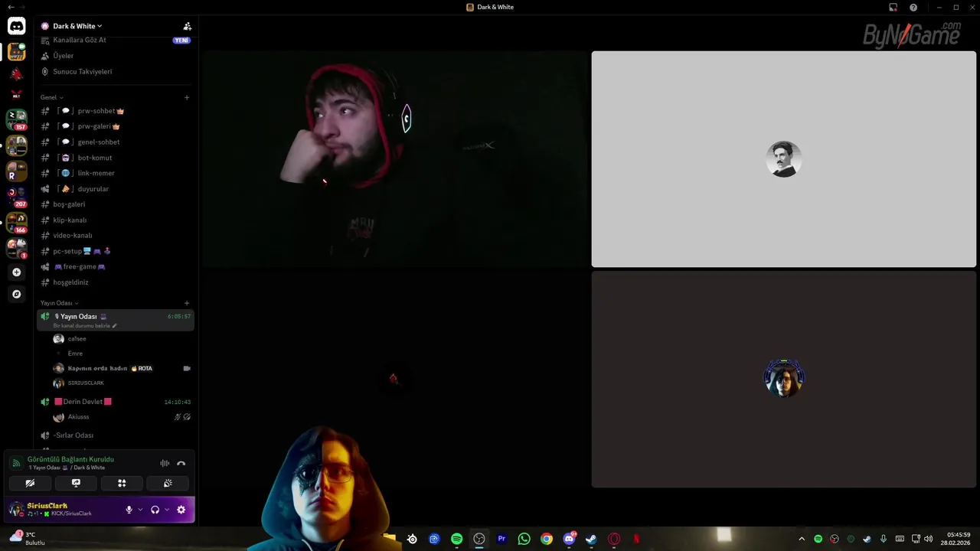Focus the hooded user's webcam video tile
Screen dimensions: 980x551
pyautogui.click(x=394, y=159)
